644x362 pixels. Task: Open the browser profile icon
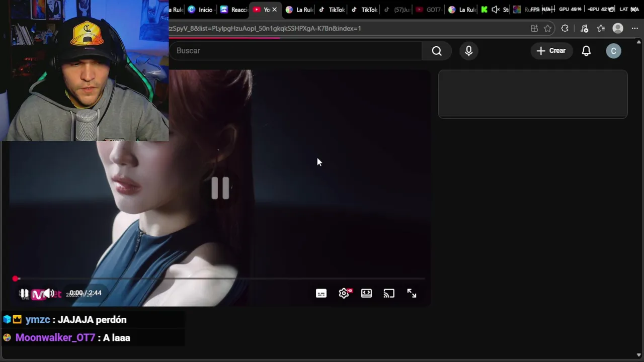pos(618,29)
